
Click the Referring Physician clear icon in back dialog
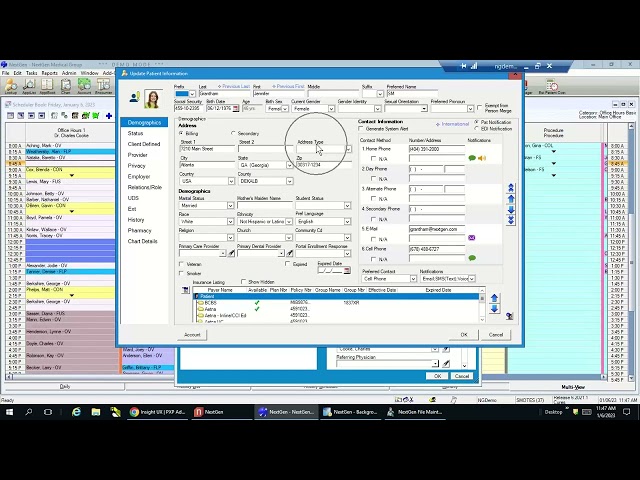(446, 363)
